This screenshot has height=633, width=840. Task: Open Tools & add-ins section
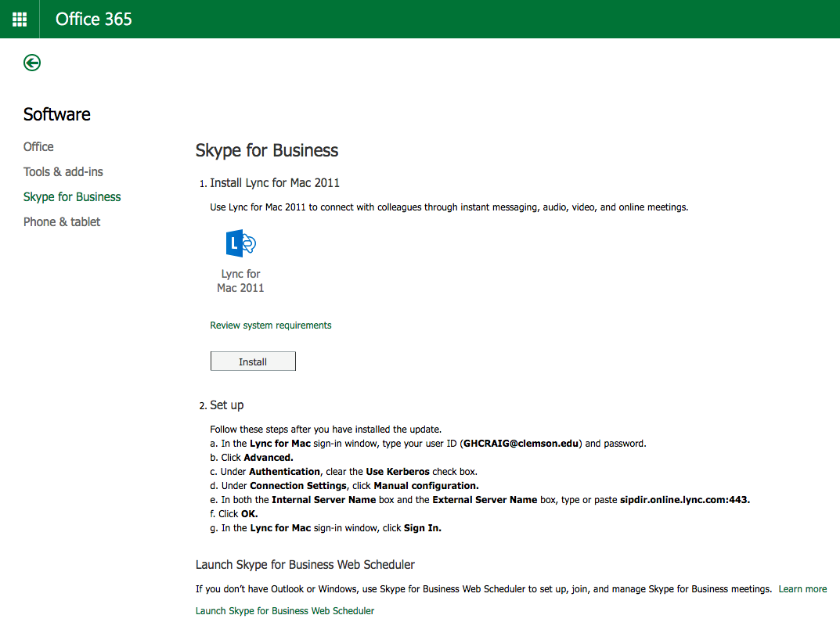63,172
